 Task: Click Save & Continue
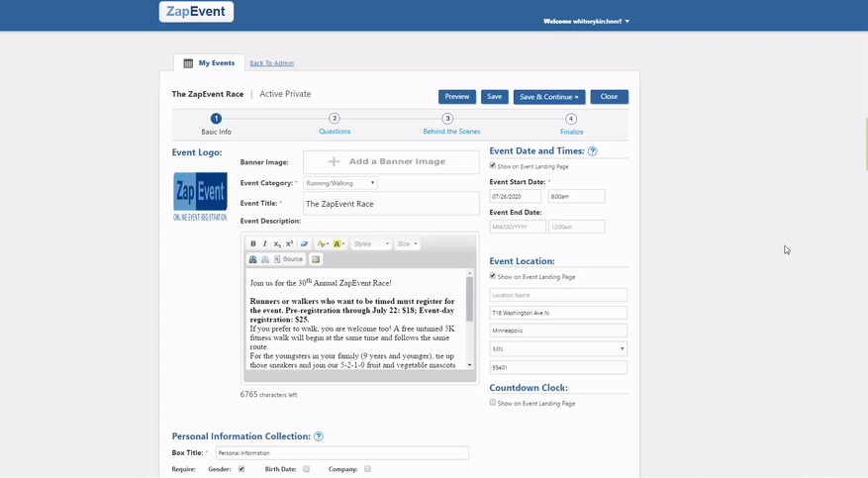(x=549, y=97)
